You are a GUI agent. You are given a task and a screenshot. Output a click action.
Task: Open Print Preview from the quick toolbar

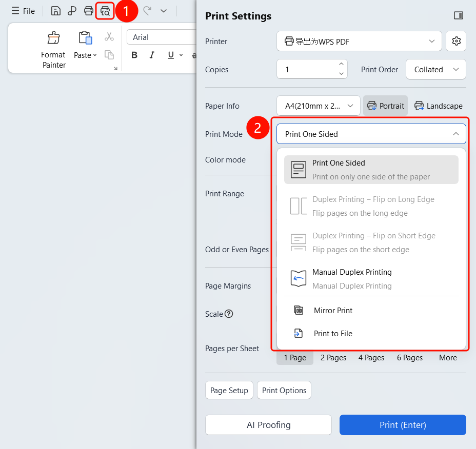click(105, 11)
